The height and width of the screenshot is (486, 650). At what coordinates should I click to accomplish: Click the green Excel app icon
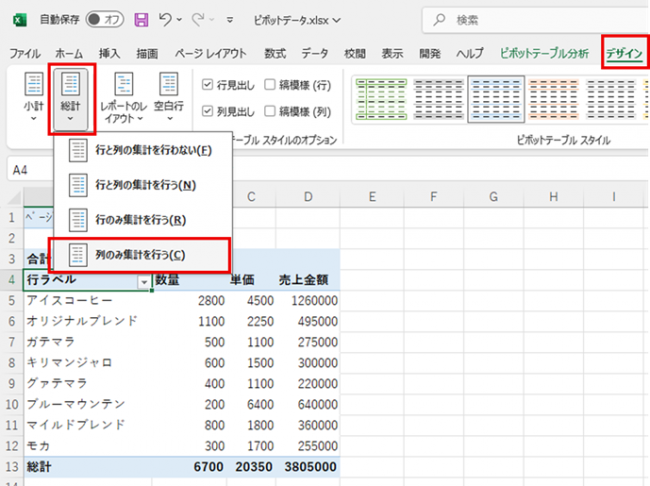pos(19,19)
